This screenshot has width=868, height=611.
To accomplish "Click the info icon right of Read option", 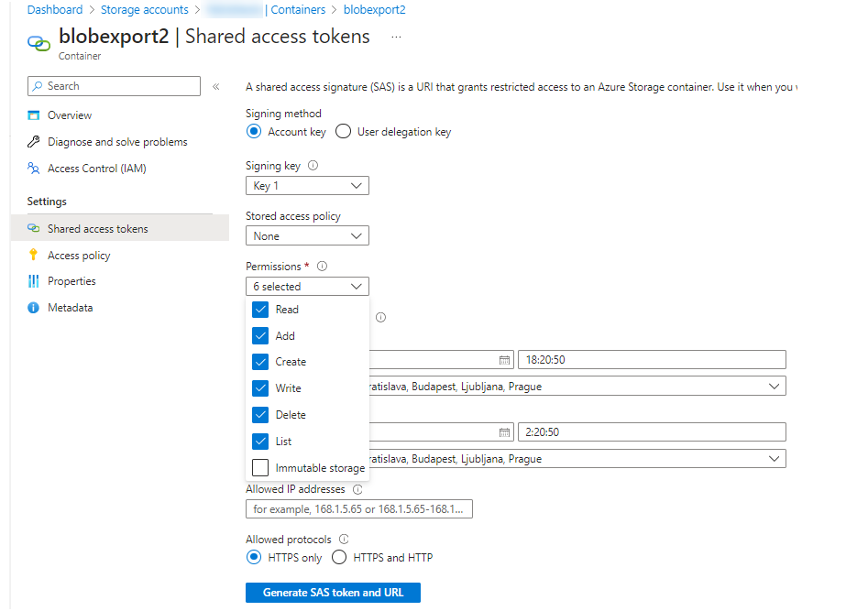I will [x=380, y=317].
